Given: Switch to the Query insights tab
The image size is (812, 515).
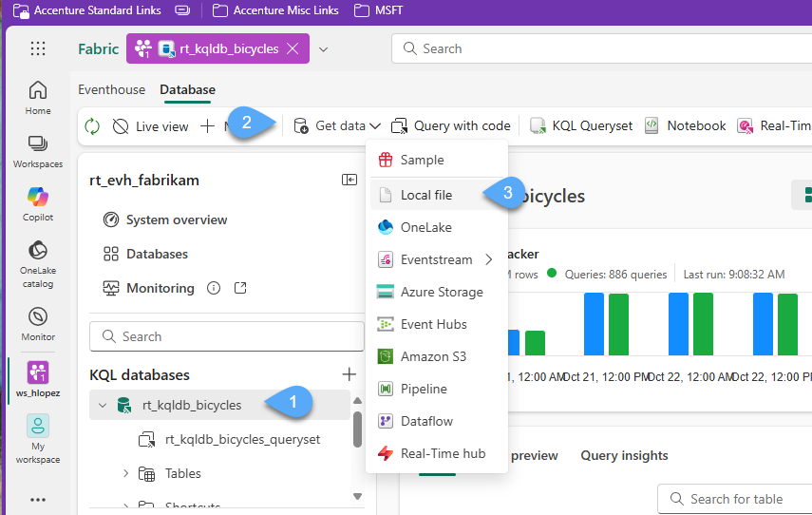Looking at the screenshot, I should pyautogui.click(x=624, y=455).
